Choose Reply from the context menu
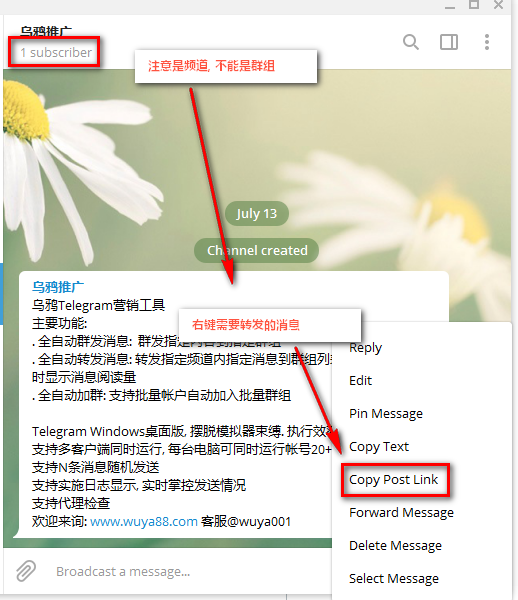The width and height of the screenshot is (518, 600). click(x=365, y=348)
